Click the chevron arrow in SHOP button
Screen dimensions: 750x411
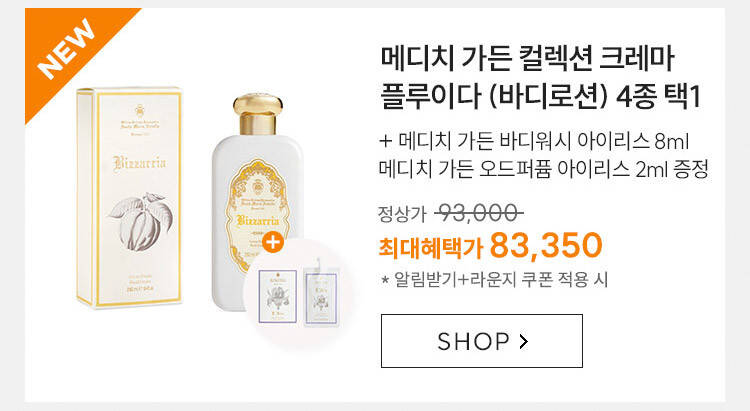coord(524,341)
